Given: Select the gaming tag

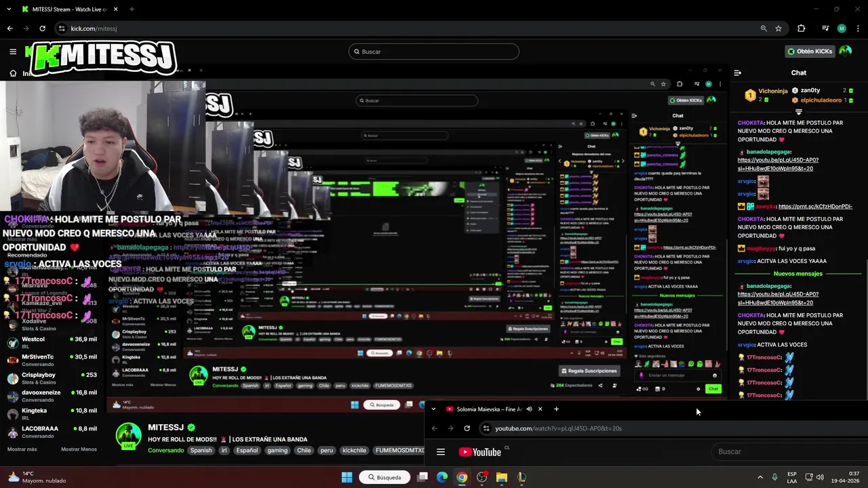Looking at the screenshot, I should tap(277, 450).
